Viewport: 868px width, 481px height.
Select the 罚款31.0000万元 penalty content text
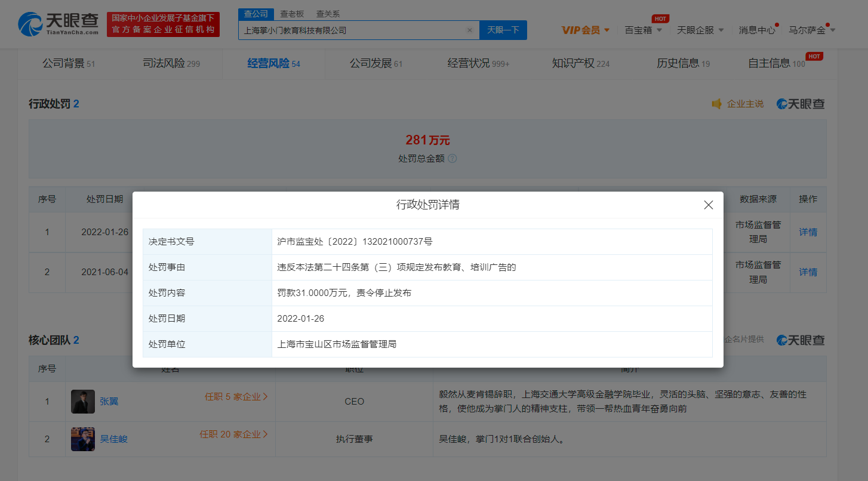tap(344, 293)
